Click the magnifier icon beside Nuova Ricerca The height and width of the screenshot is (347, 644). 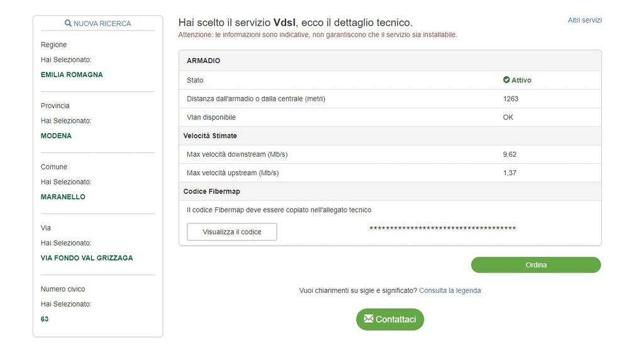[x=69, y=23]
